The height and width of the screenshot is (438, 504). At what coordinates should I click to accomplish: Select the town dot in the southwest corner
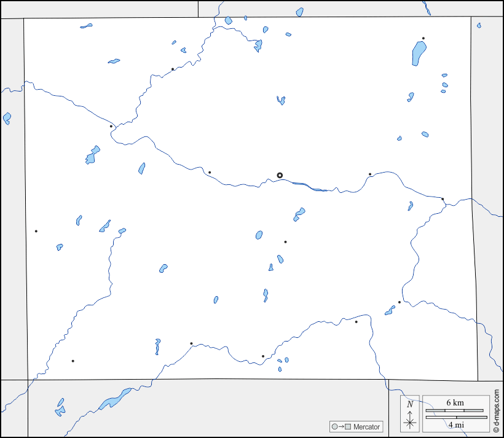point(73,361)
